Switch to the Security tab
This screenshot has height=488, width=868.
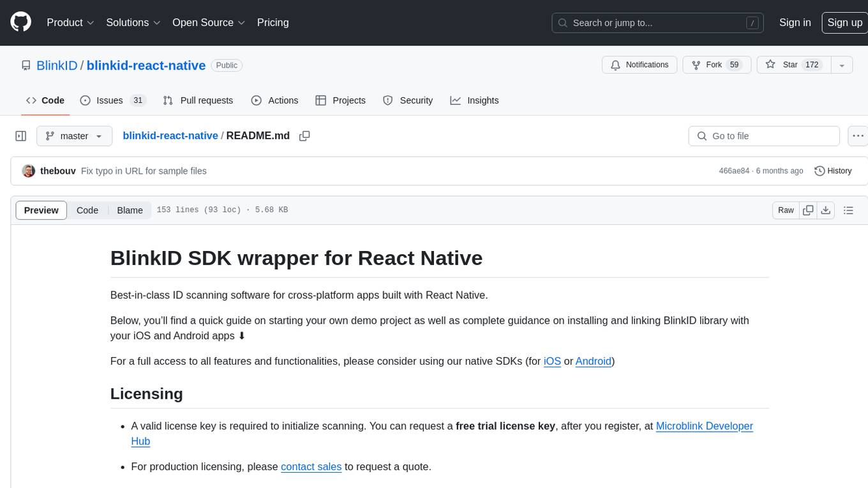pyautogui.click(x=407, y=100)
